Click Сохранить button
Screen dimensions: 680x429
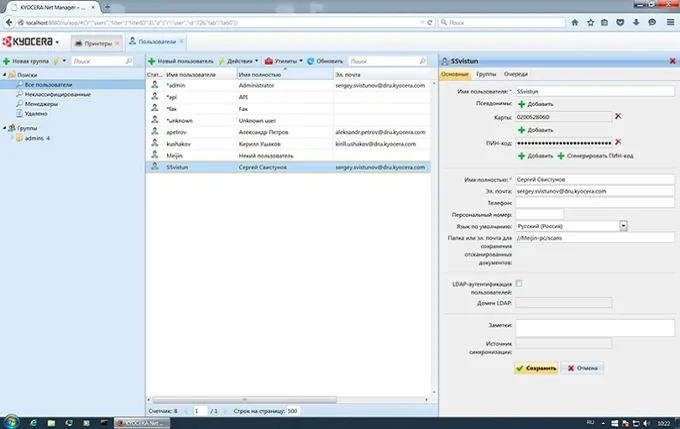[x=536, y=368]
